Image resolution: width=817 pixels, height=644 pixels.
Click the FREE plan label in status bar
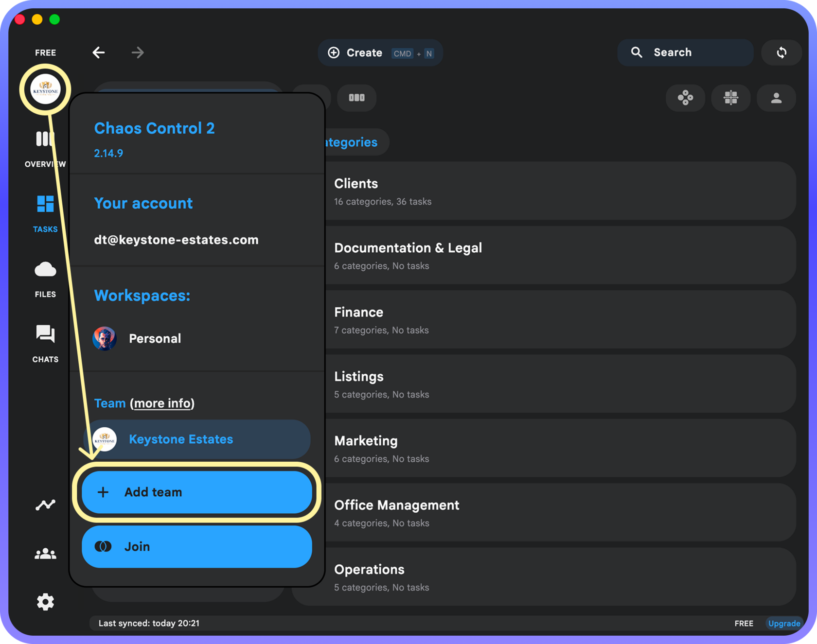point(744,623)
